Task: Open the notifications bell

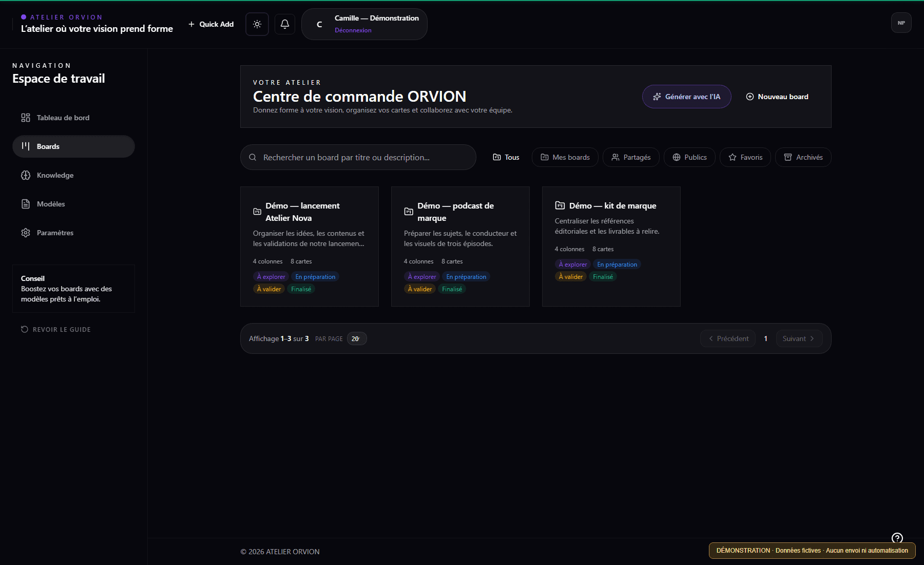Action: (x=285, y=24)
